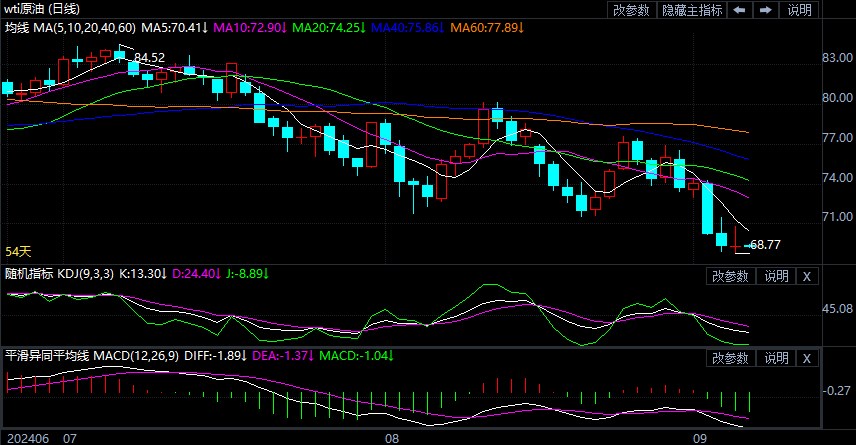Screen dimensions: 856x445
Task: Click the -0.27 MACD axis label
Action: tap(836, 391)
